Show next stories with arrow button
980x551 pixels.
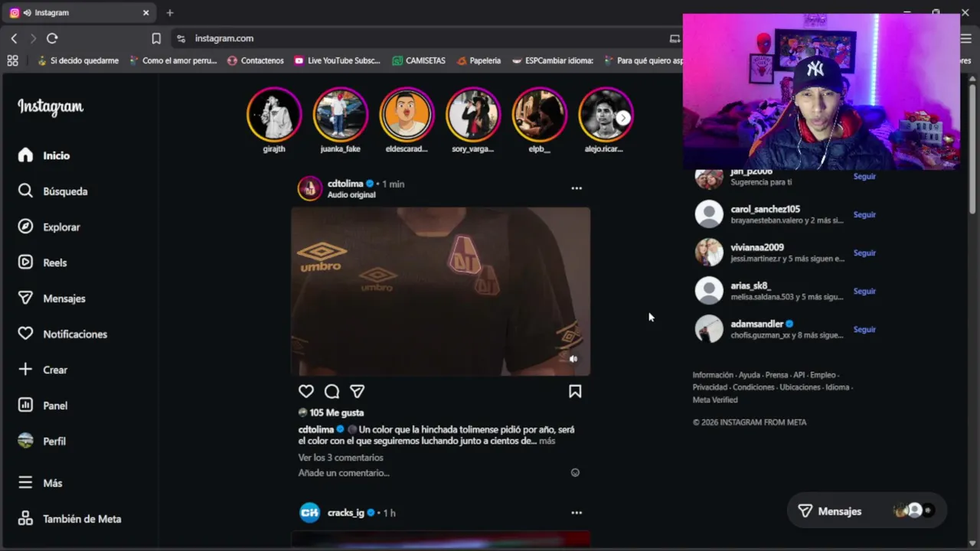[623, 118]
